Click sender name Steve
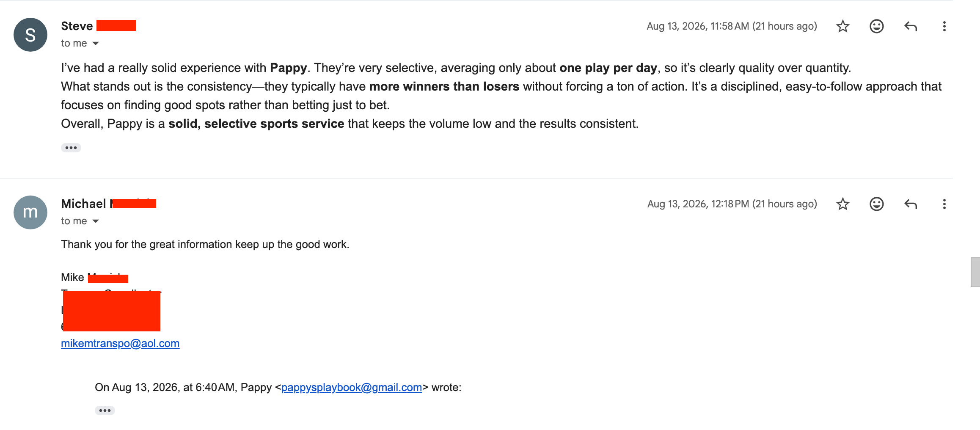The image size is (980, 430). [77, 26]
